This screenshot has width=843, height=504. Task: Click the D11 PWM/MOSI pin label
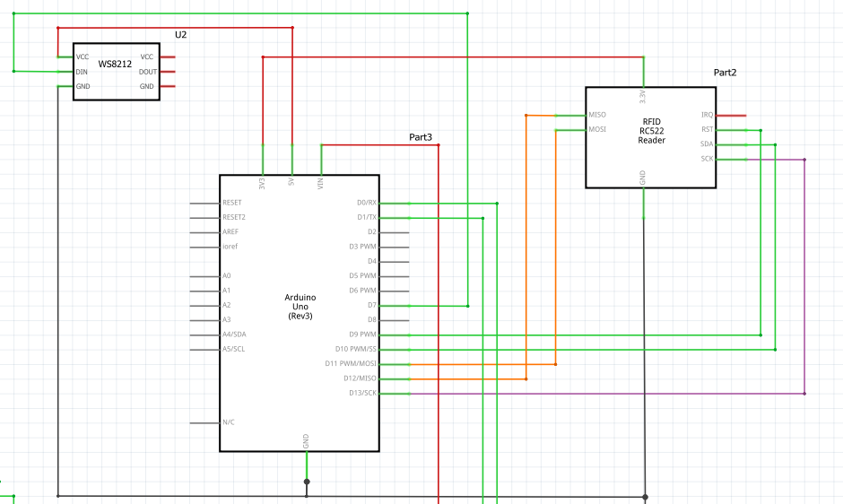pyautogui.click(x=351, y=363)
